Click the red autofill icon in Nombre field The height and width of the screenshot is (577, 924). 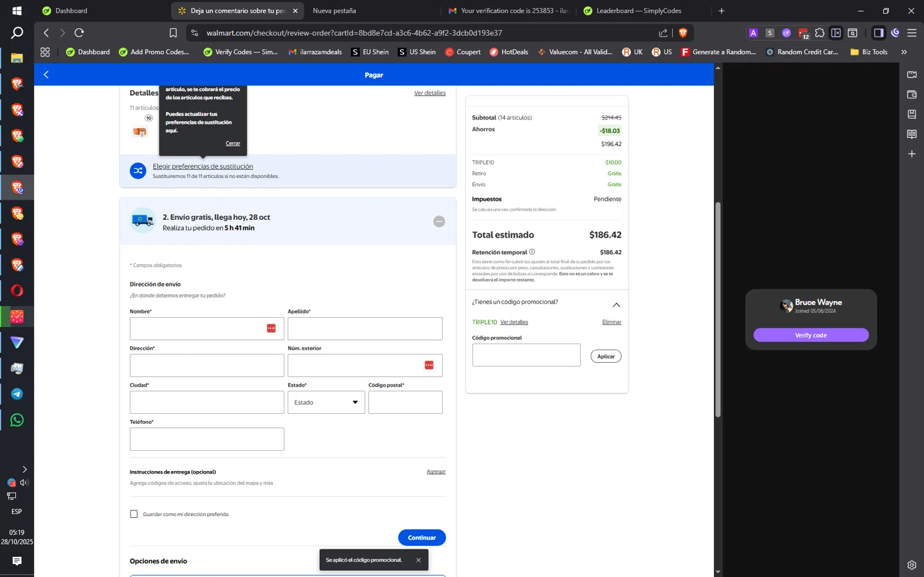(271, 328)
